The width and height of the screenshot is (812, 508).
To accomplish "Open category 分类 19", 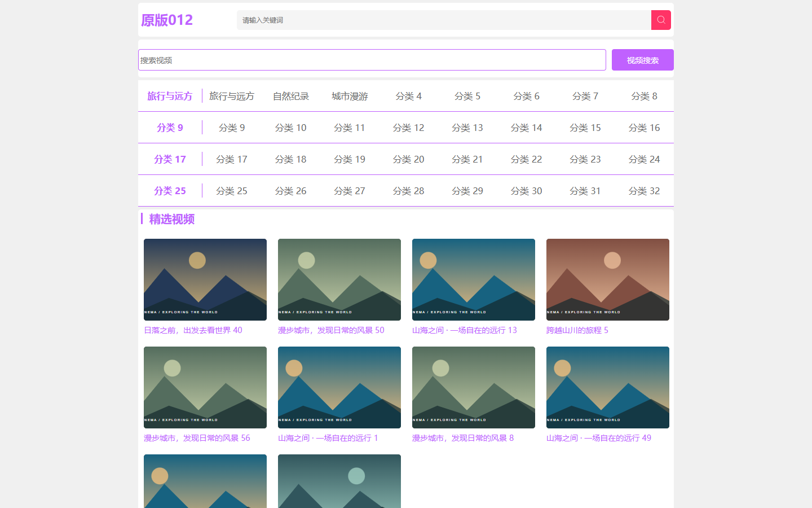I will (x=350, y=159).
